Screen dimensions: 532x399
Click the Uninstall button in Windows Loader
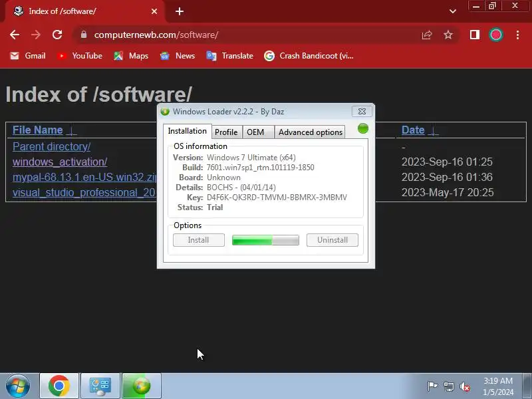click(x=332, y=240)
